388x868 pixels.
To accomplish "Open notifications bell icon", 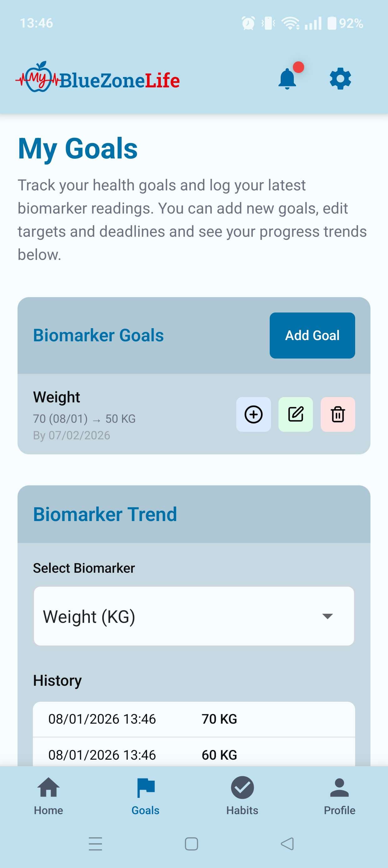I will point(287,79).
